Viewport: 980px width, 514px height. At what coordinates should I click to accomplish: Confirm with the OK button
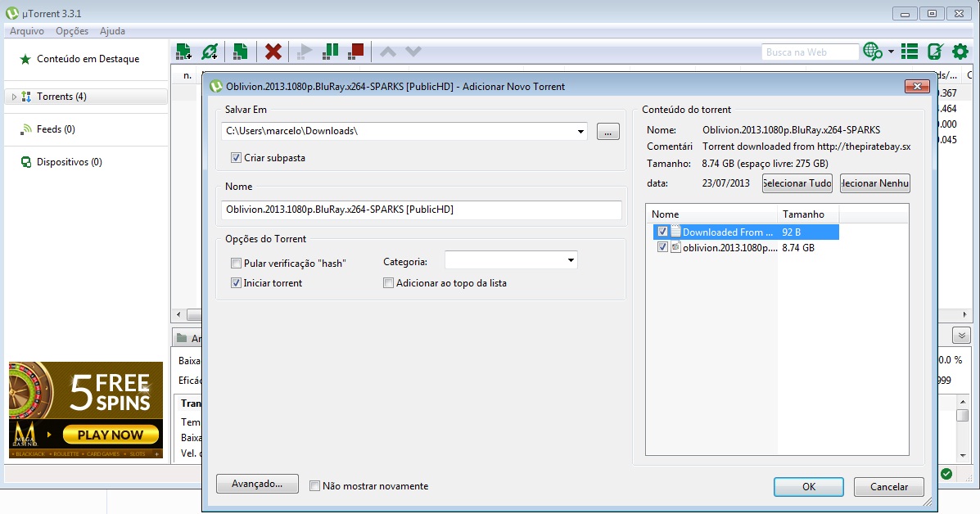pyautogui.click(x=809, y=486)
